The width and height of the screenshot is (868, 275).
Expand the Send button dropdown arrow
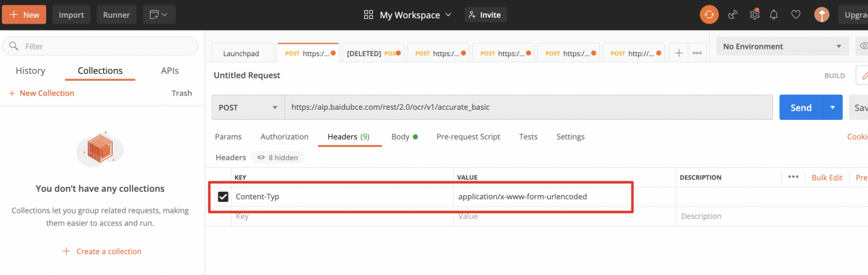point(833,107)
